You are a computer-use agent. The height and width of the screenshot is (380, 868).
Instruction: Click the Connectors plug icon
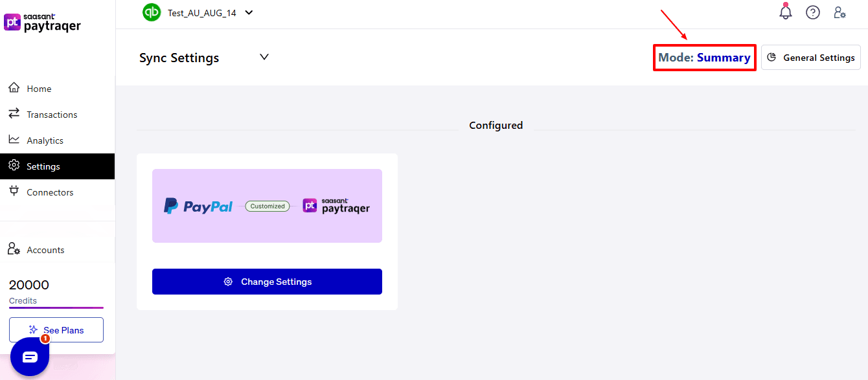coord(14,192)
